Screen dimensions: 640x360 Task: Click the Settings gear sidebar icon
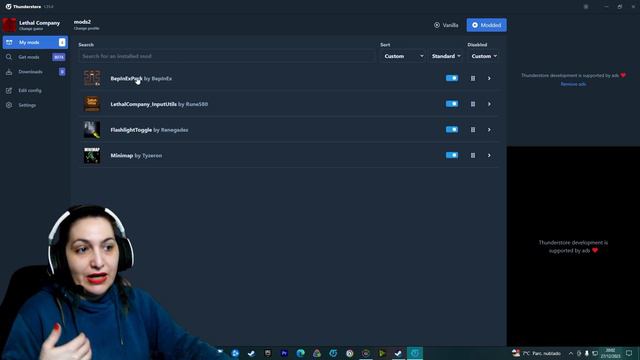[9, 105]
